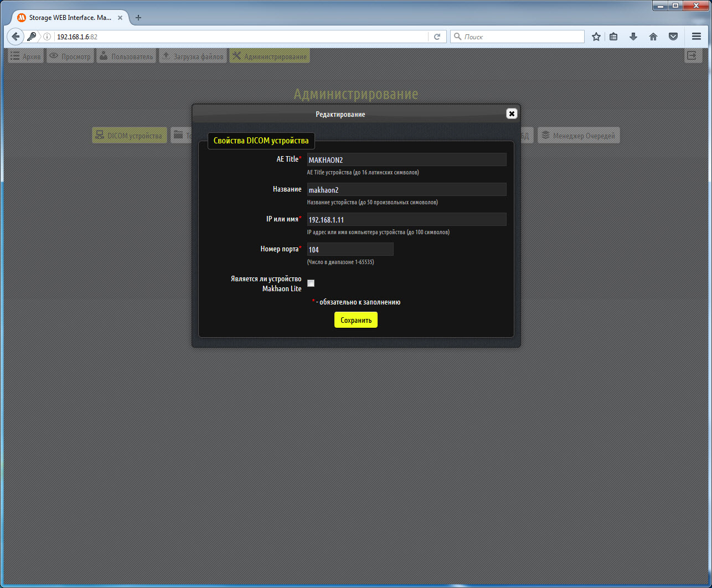Select the Storage WEB Interface browser tab
The image size is (712, 588).
pyautogui.click(x=71, y=18)
